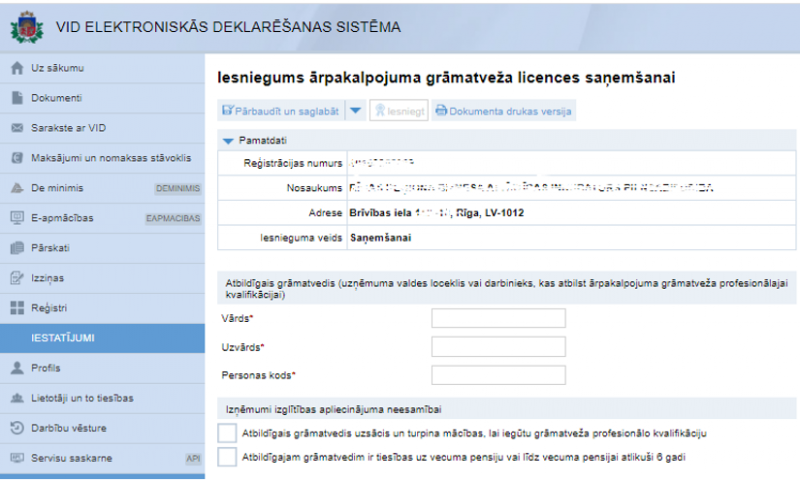
Task: Check the box for accountant continuing studies
Action: pyautogui.click(x=227, y=432)
